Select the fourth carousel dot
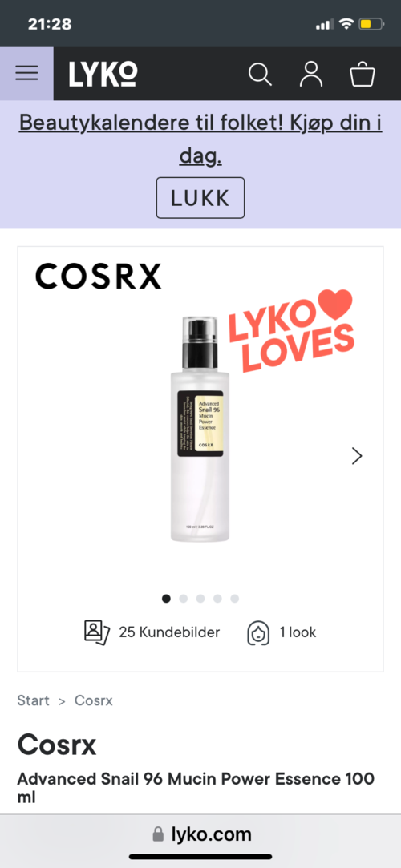401x868 pixels. click(217, 599)
